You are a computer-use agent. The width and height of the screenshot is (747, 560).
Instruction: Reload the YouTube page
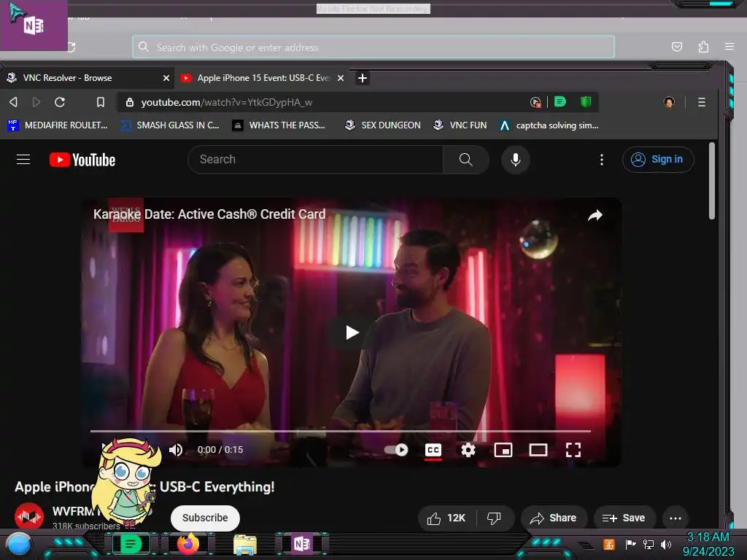60,102
